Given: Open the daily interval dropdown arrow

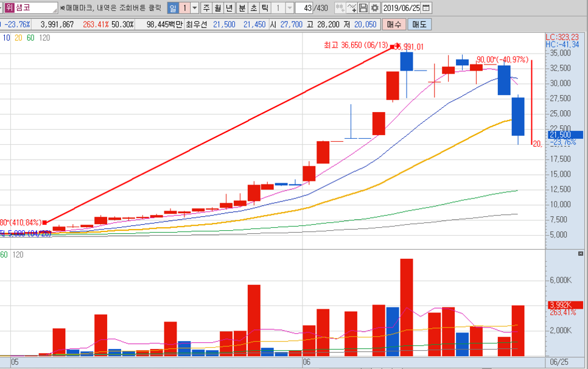Looking at the screenshot, I should coord(195,8).
